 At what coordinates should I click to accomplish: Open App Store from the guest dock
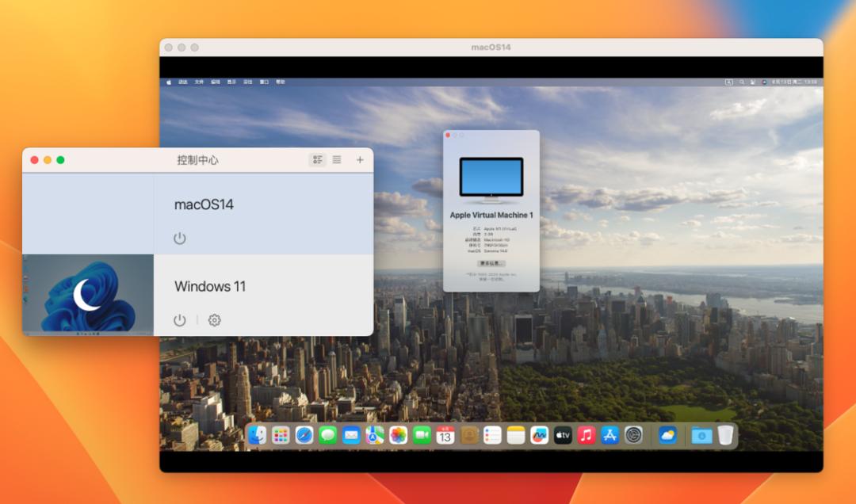click(x=610, y=435)
